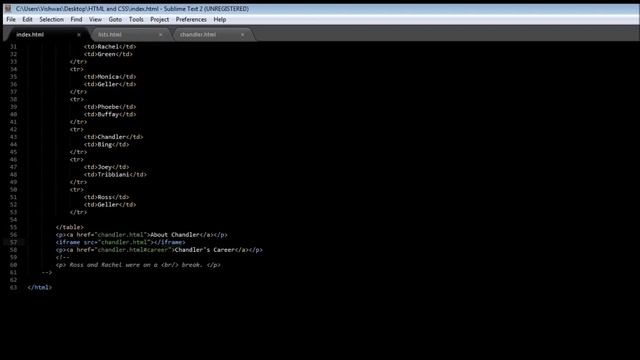
Task: Click the closing </table> tag line
Action: click(x=70, y=227)
